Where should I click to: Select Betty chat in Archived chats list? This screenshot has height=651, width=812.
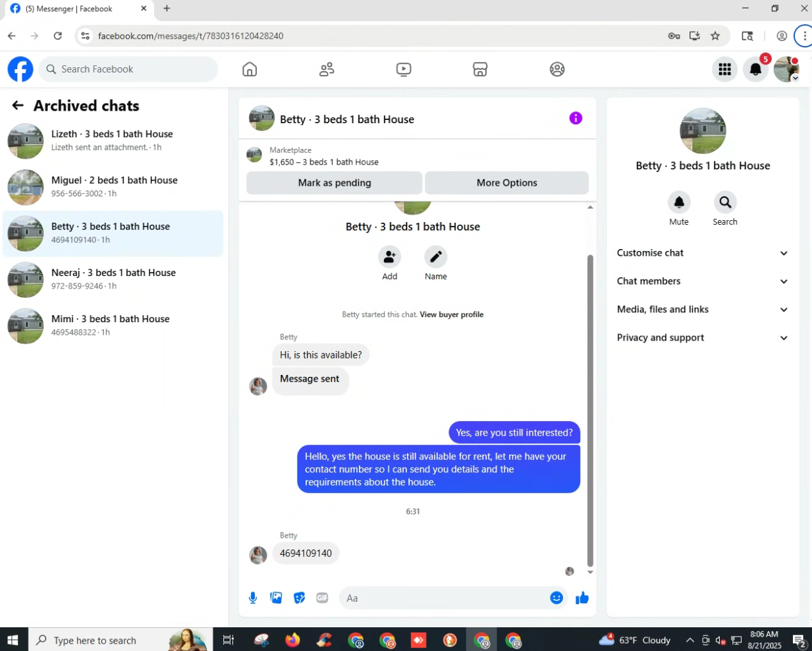pyautogui.click(x=113, y=233)
